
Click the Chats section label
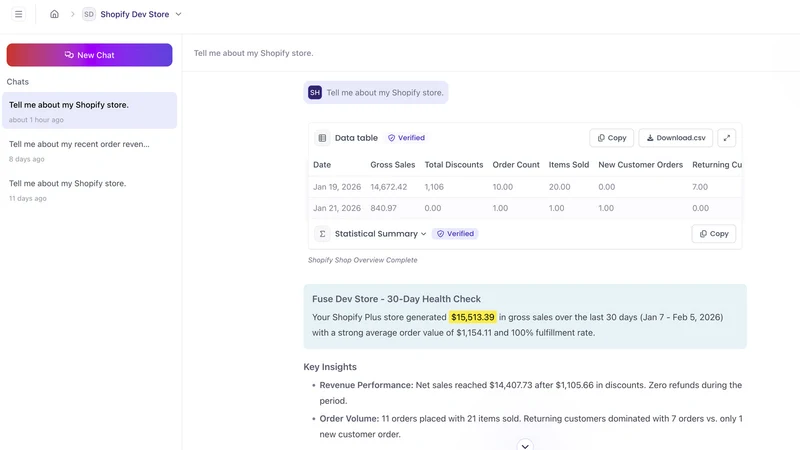click(x=18, y=82)
